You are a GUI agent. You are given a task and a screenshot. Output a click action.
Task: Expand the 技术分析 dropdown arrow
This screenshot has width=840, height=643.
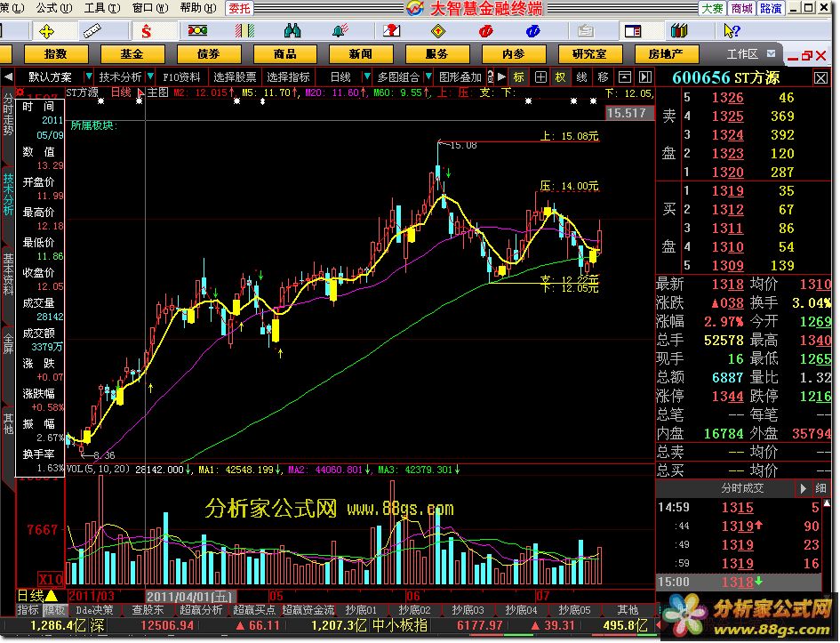click(150, 77)
